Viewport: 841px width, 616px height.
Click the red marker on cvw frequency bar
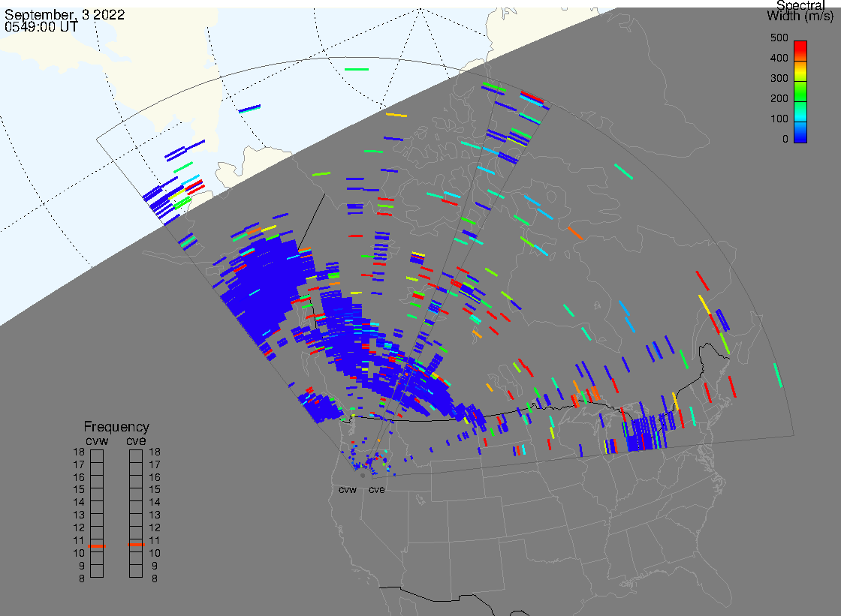pos(97,546)
